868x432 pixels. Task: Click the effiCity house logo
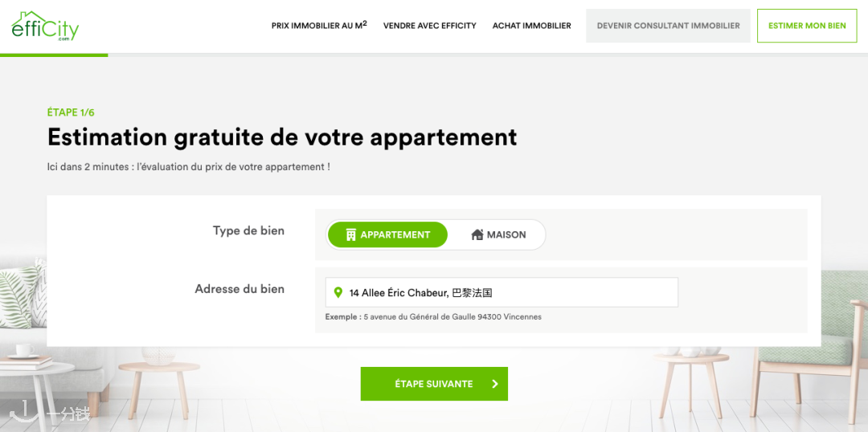(x=45, y=26)
